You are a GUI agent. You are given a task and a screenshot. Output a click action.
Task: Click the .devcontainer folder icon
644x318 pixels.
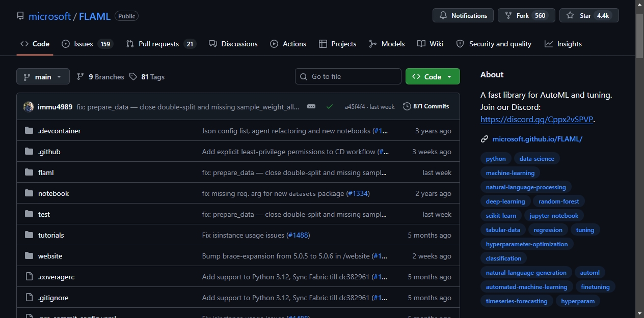29,131
